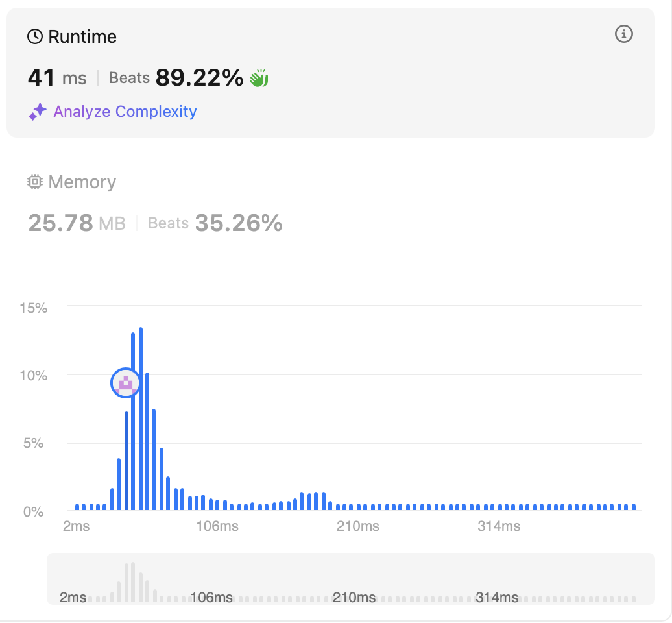This screenshot has height=623, width=672.
Task: Click the info icon in the Runtime card
Action: pyautogui.click(x=623, y=34)
